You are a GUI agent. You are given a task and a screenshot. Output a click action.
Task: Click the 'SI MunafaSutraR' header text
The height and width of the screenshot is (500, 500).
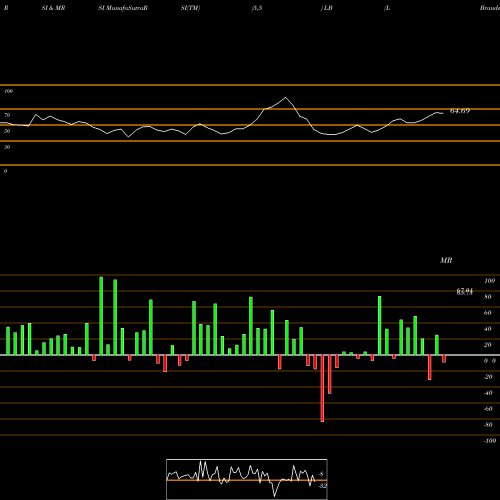(123, 8)
